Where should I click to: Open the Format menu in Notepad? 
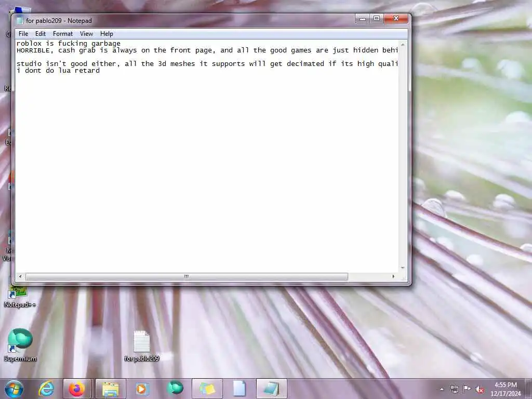(x=63, y=34)
